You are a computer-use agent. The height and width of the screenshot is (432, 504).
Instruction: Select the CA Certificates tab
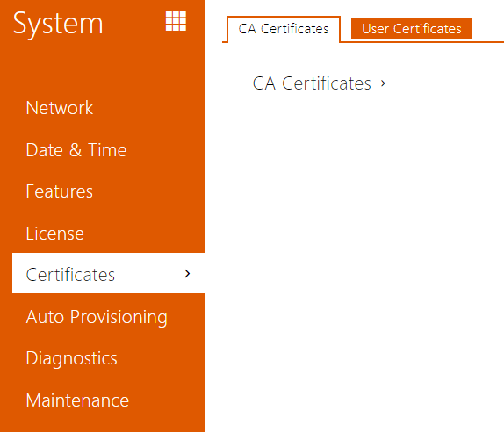click(284, 29)
